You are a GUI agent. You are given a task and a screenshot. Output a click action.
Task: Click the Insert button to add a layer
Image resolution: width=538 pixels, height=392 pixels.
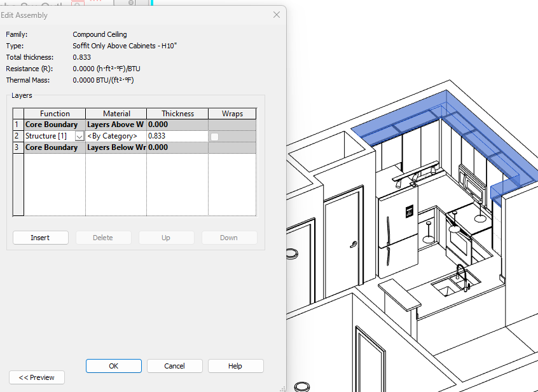pyautogui.click(x=40, y=237)
